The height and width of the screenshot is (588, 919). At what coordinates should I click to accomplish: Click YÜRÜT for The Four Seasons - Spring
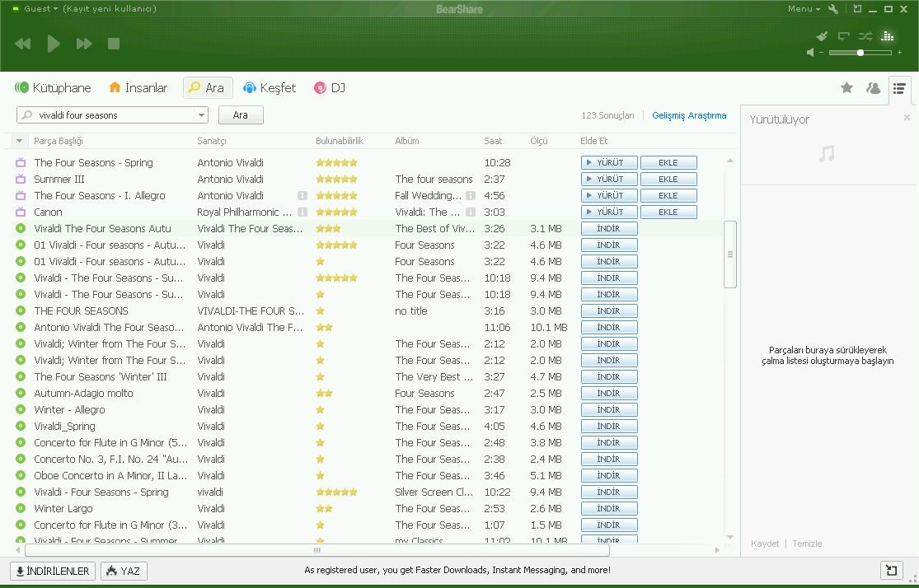[x=610, y=163]
